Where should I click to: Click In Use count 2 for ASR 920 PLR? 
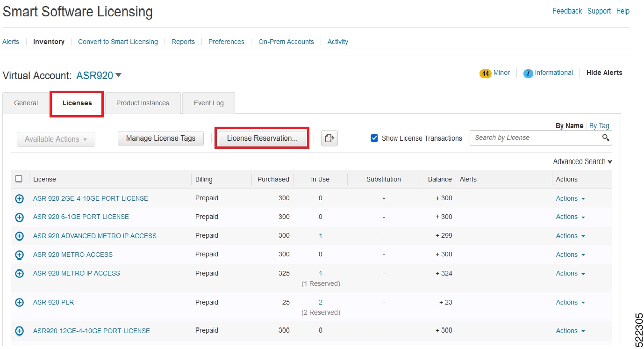click(x=321, y=302)
